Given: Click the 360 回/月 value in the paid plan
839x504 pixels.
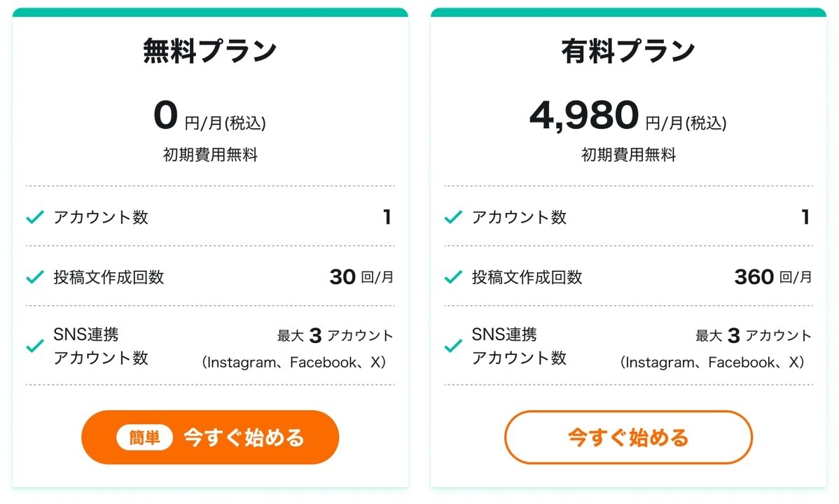Looking at the screenshot, I should point(773,277).
